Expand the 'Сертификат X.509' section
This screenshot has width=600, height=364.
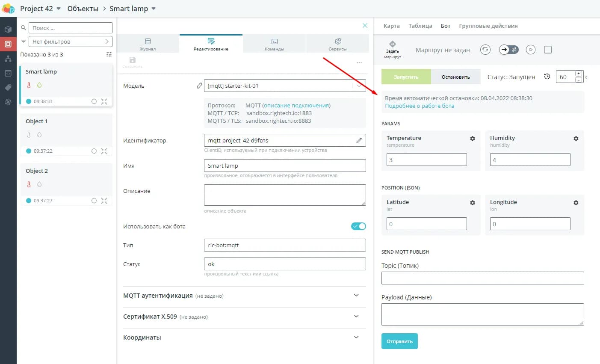pos(356,317)
